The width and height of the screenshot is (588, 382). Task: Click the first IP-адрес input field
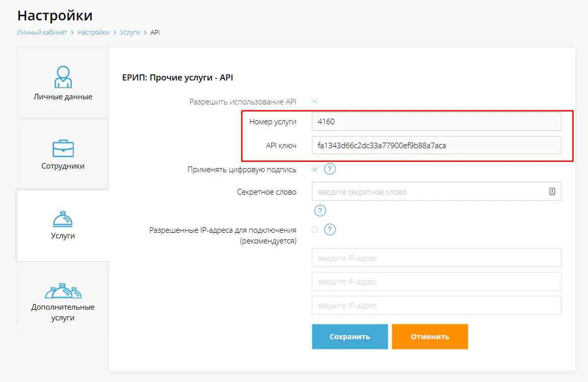(436, 257)
